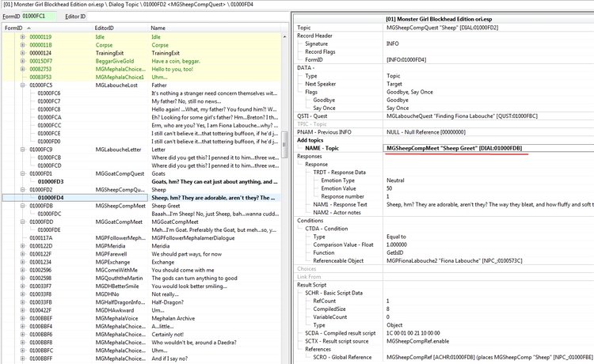Image resolution: width=594 pixels, height=364 pixels.
Task: Expand the 01002596 MGComeWithMe node
Action: click(x=22, y=270)
